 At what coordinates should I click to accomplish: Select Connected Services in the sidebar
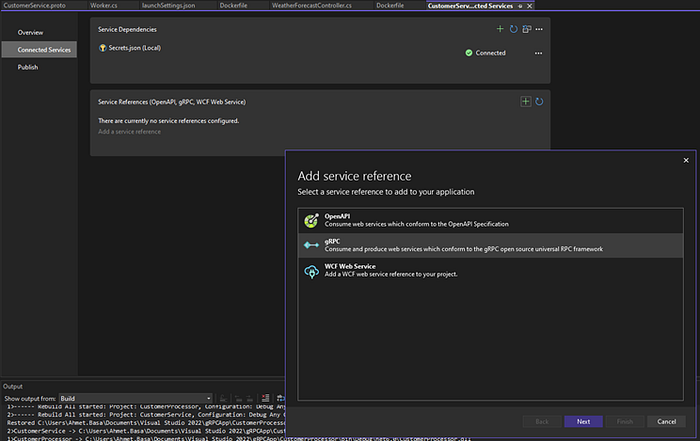[x=39, y=50]
